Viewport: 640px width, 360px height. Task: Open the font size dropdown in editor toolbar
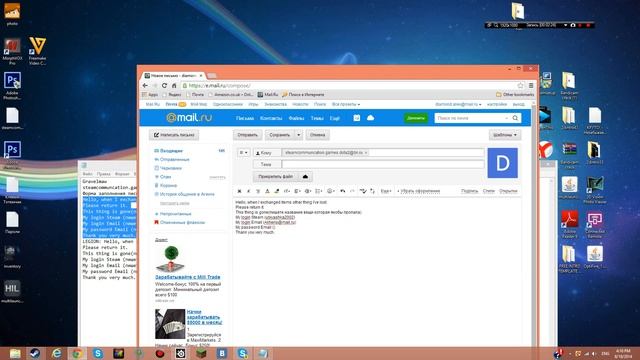coord(287,191)
